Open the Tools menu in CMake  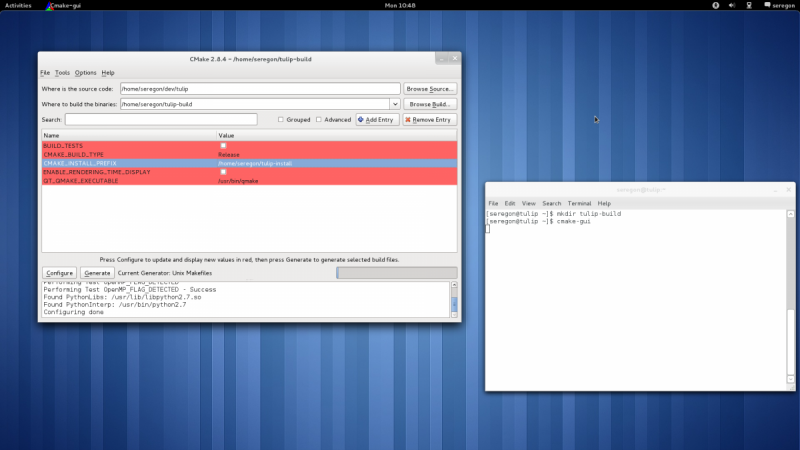[62, 72]
